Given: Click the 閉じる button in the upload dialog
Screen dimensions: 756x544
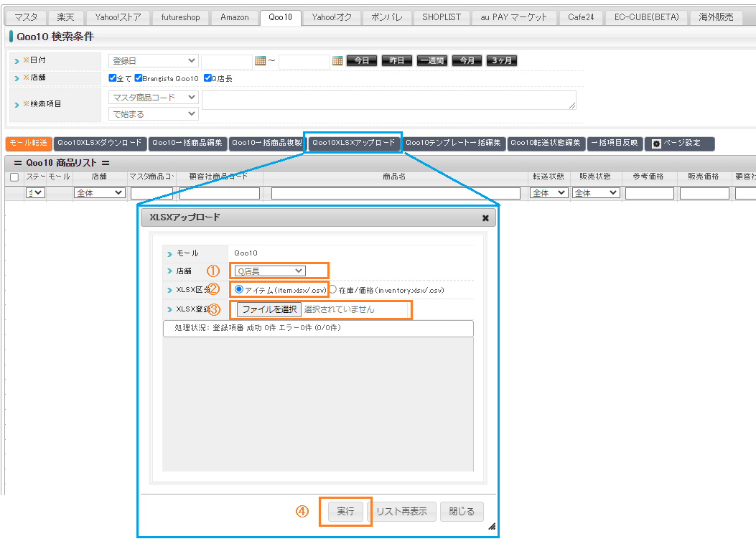Looking at the screenshot, I should (x=462, y=512).
